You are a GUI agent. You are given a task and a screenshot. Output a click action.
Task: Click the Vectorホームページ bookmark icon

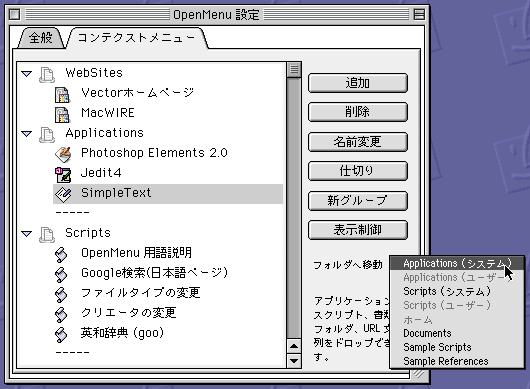63,94
